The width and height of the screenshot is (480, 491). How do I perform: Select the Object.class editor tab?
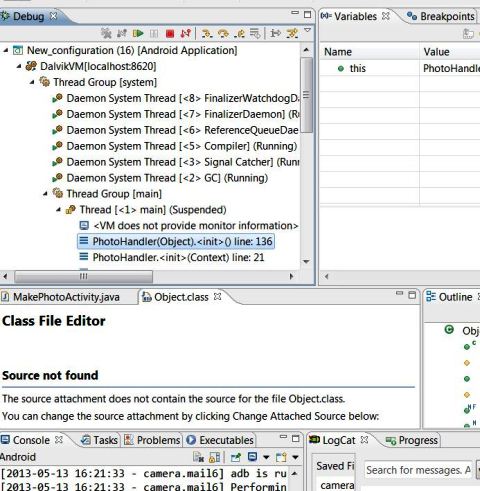click(181, 297)
